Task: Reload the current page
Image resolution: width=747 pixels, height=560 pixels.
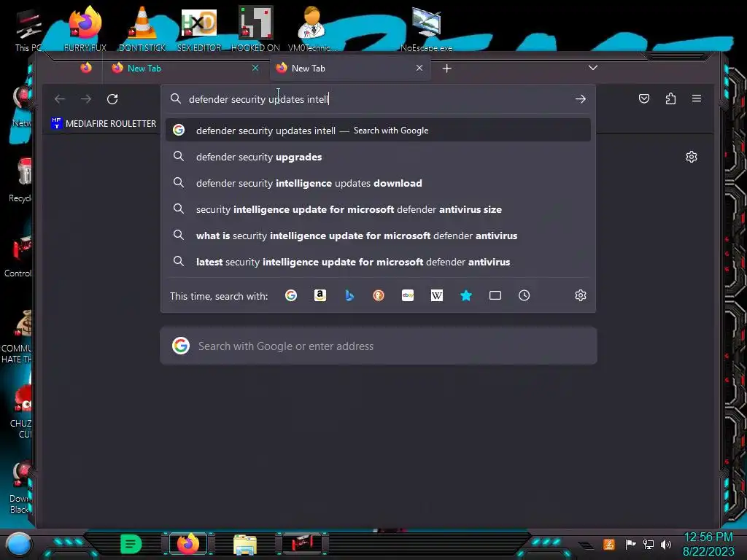Action: (112, 99)
